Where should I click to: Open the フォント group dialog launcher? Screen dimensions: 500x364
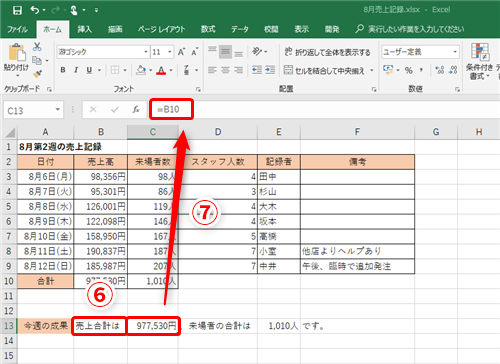coord(198,89)
